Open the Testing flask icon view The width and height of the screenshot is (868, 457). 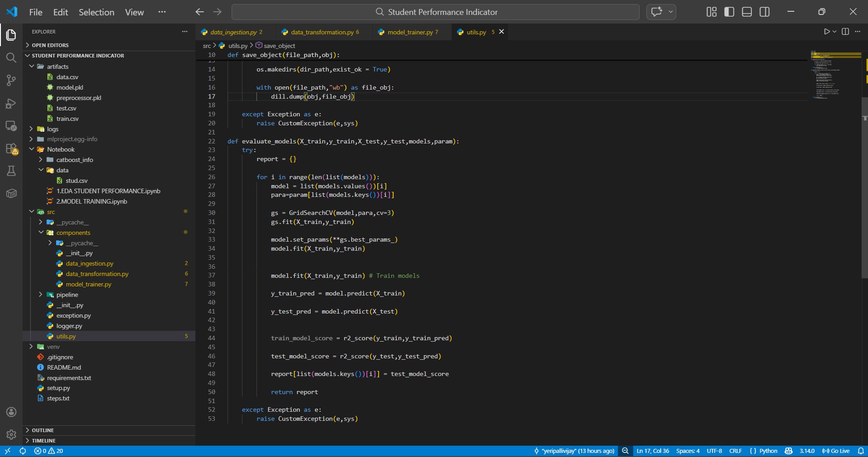11,171
